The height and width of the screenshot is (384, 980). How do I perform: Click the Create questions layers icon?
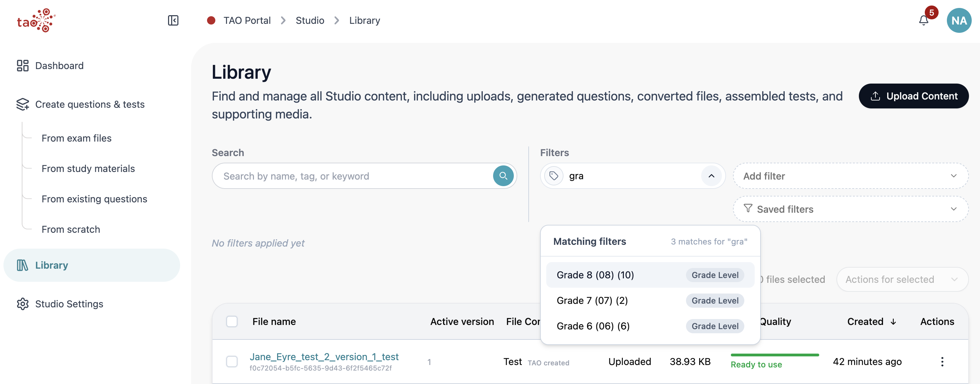point(22,104)
